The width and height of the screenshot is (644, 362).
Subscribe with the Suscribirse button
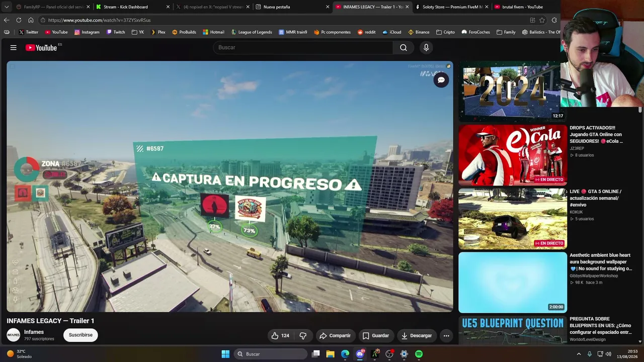click(x=80, y=335)
